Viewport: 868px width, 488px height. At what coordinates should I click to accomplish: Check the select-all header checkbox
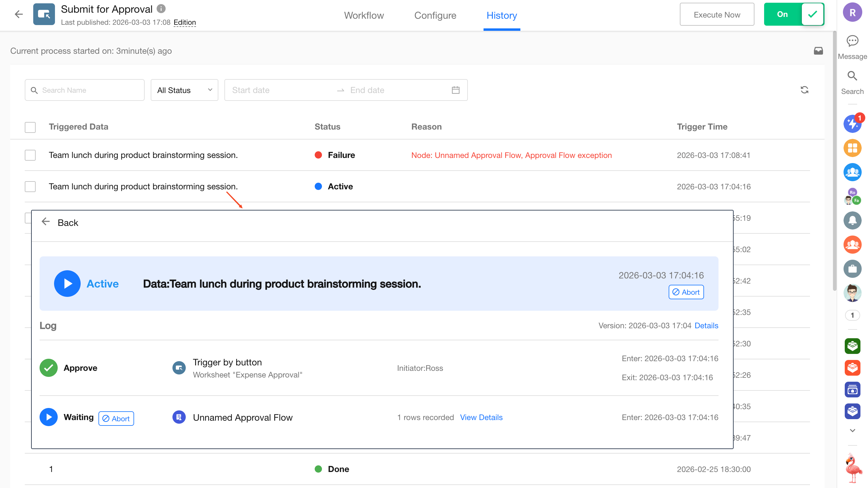(30, 127)
